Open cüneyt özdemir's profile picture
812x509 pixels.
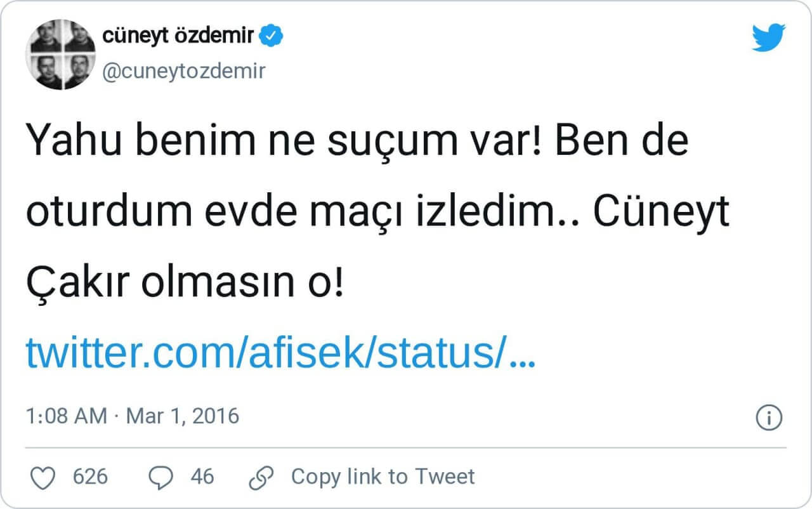tap(61, 55)
